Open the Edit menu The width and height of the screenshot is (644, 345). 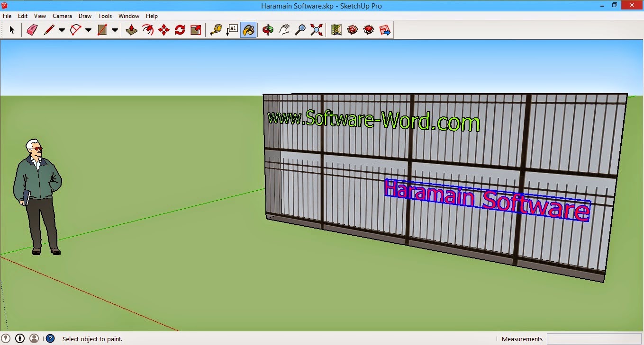coord(23,16)
